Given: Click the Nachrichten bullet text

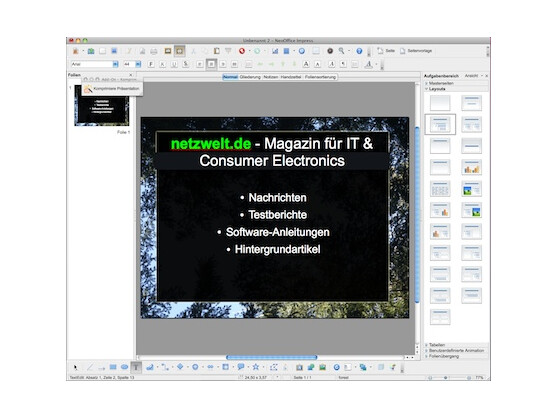Looking at the screenshot, I should pos(277,198).
